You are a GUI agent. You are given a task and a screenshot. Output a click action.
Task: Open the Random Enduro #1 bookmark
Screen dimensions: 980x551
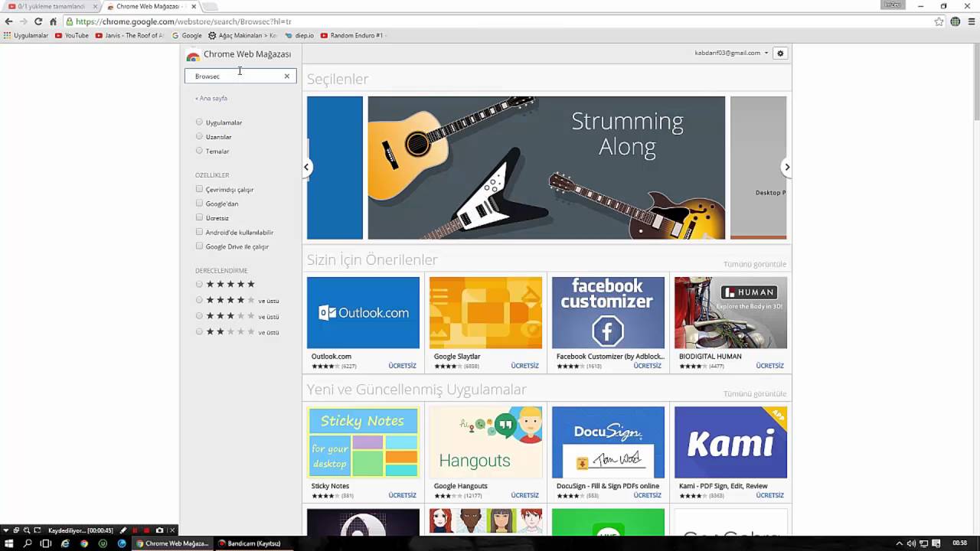[352, 35]
